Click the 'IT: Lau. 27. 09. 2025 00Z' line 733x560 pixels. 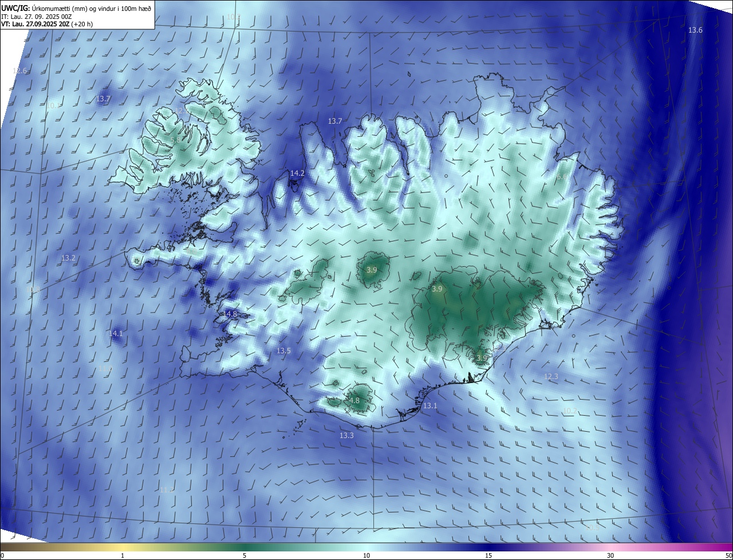click(36, 17)
